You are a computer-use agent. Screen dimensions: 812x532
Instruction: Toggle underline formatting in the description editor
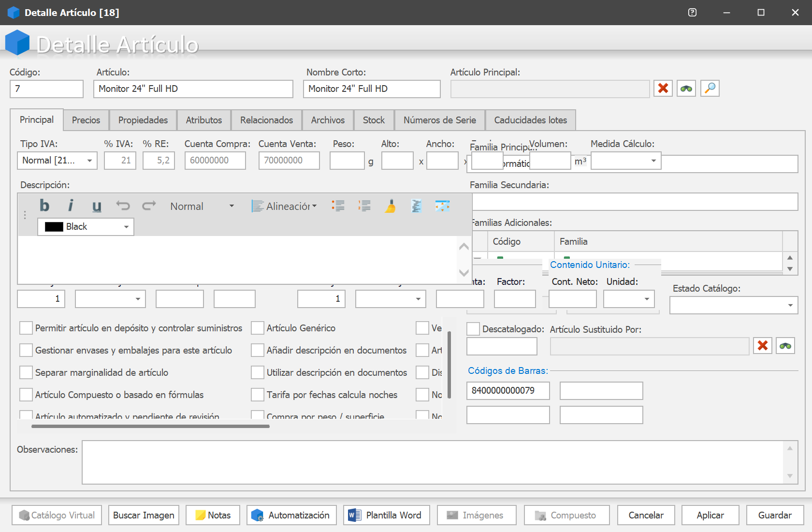(x=97, y=206)
